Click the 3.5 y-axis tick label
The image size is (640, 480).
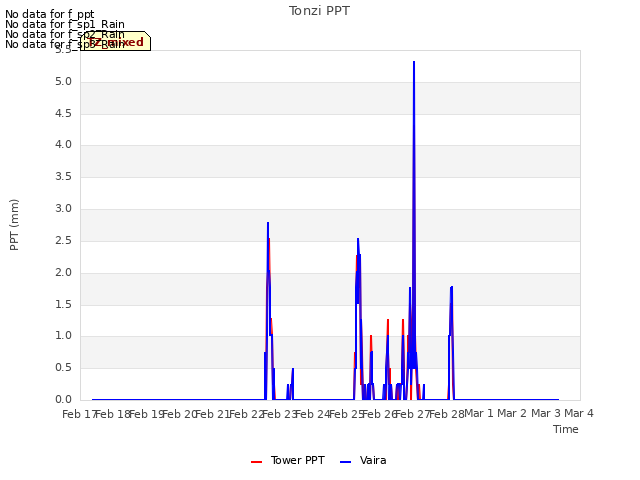(63, 177)
